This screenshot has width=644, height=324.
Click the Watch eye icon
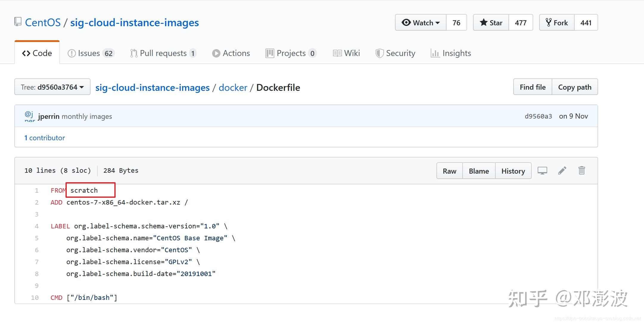(x=406, y=22)
